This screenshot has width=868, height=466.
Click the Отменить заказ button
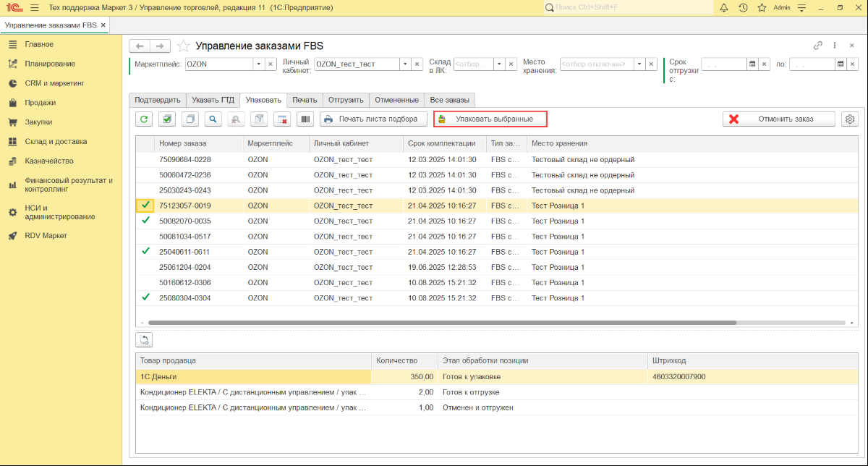point(778,119)
